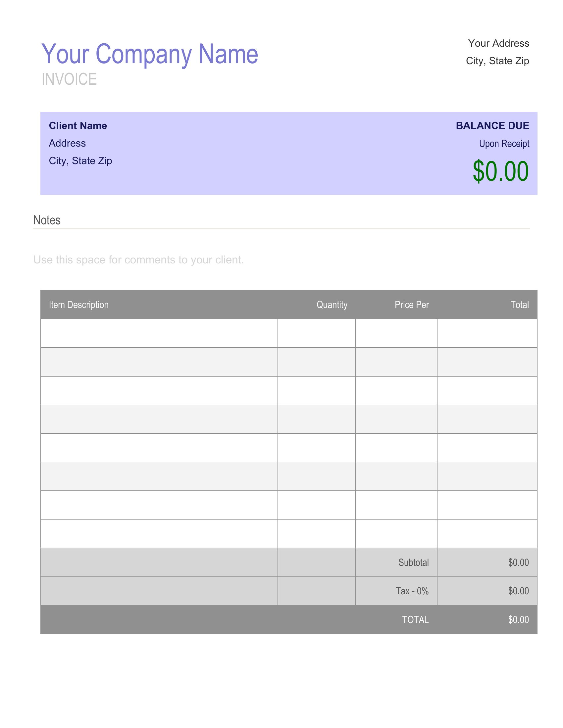
Task: Select the Subtotal amount cell
Action: [x=487, y=562]
